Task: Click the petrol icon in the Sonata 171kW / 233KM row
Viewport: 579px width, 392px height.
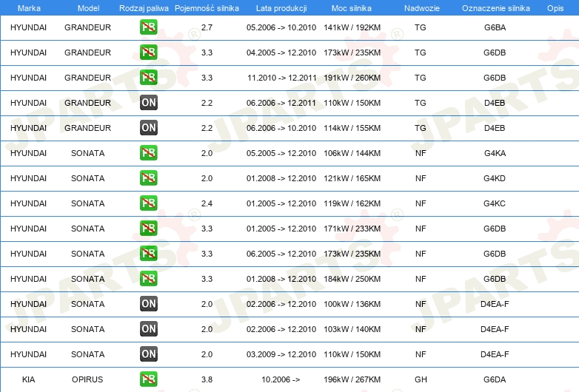Action: [x=148, y=228]
